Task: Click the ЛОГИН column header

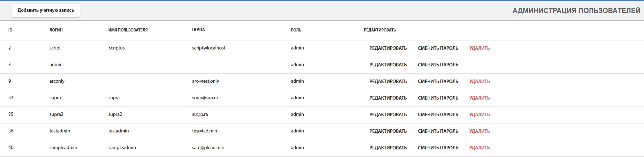Action: [x=56, y=30]
